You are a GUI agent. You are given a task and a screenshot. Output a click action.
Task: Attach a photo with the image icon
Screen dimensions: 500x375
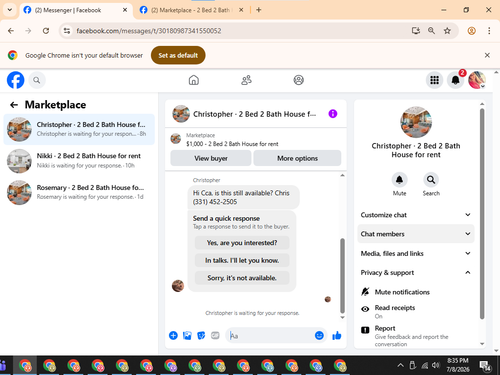(187, 335)
